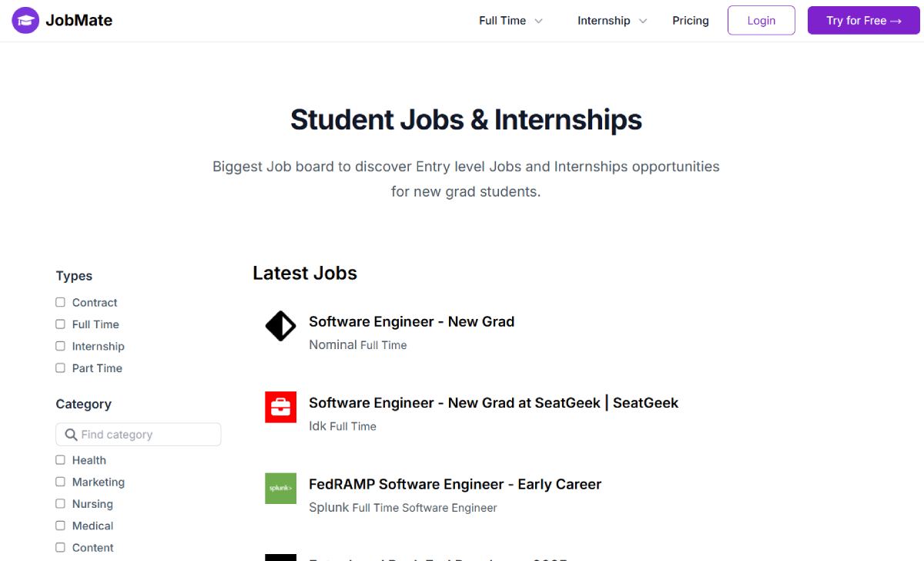The image size is (924, 561).
Task: Check the Health category checkbox
Action: click(x=60, y=460)
